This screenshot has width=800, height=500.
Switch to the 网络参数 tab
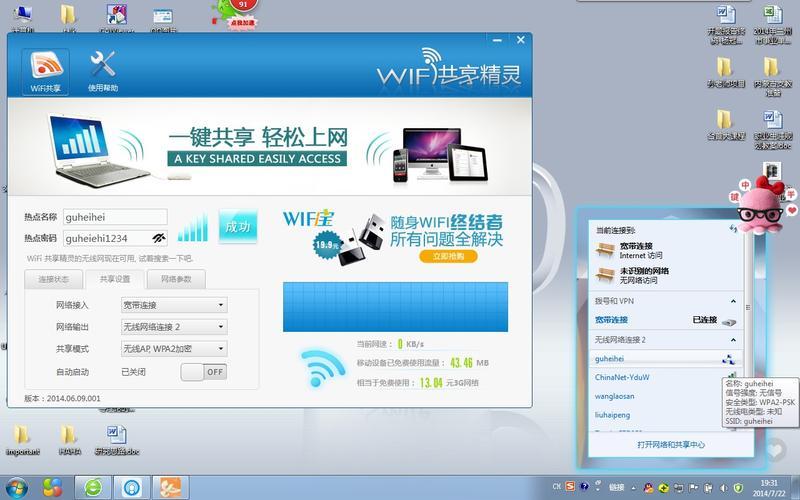pos(176,279)
